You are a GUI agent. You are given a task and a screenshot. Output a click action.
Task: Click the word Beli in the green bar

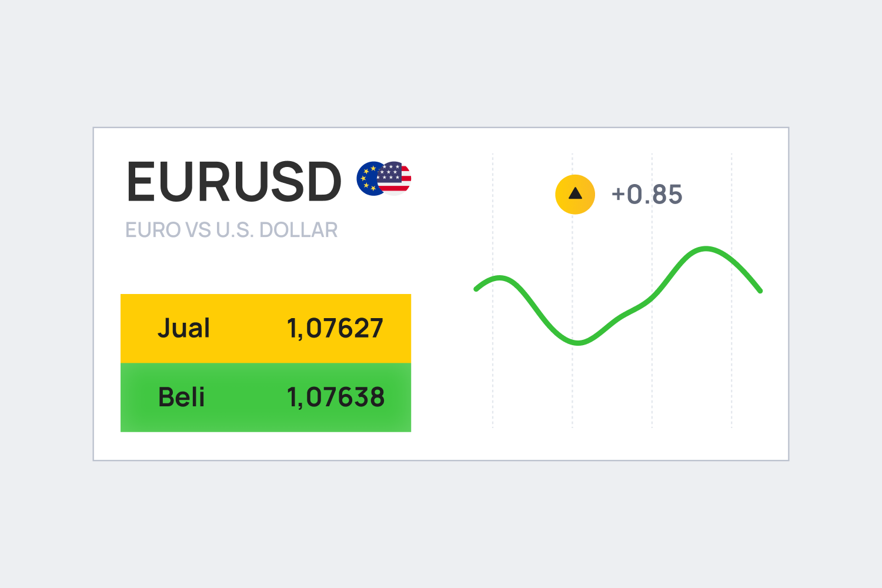click(181, 397)
